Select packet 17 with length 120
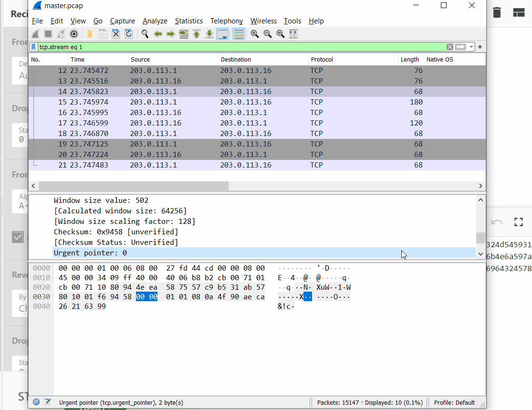 [x=257, y=123]
